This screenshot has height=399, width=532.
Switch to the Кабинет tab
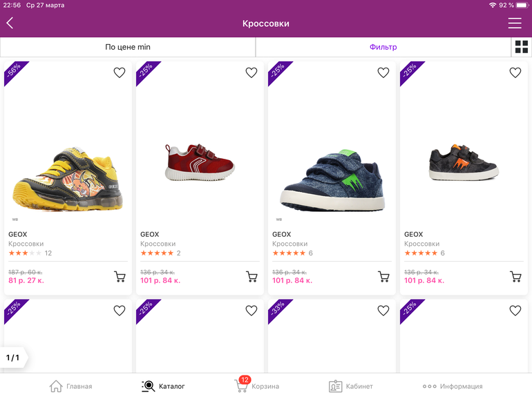click(351, 386)
